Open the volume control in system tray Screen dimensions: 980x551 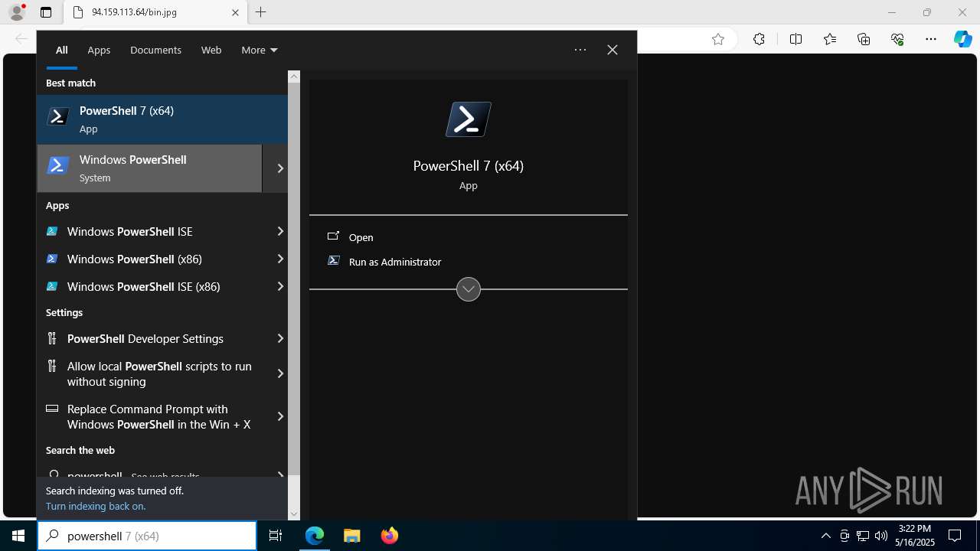(881, 536)
